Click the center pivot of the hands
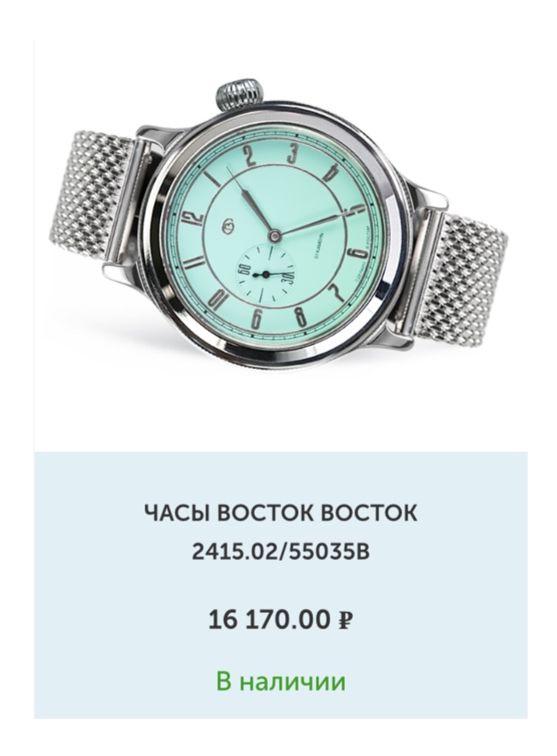 pyautogui.click(x=274, y=235)
